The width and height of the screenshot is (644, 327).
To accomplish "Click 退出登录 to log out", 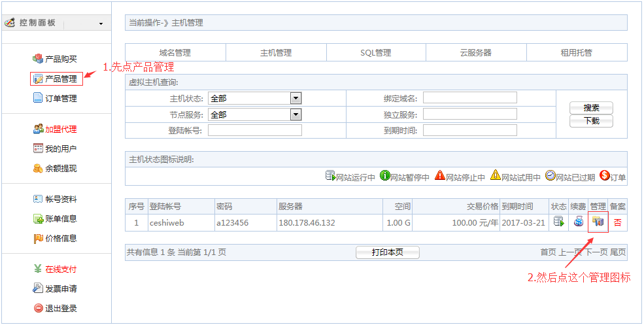I will [60, 308].
